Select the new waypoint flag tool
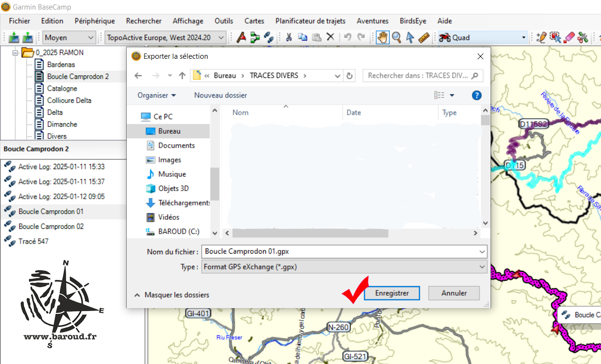The height and width of the screenshot is (364, 601). point(241,37)
